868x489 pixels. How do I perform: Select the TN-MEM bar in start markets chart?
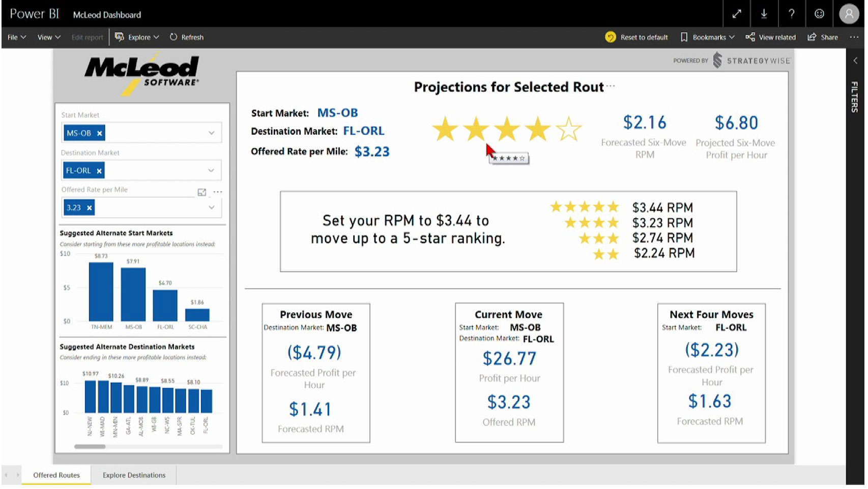click(101, 292)
